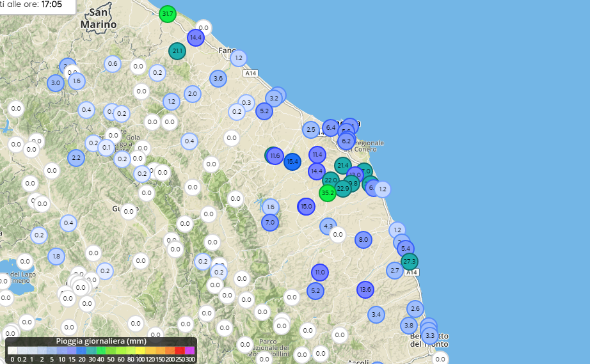Select the blue 15.4 rain marker
Screen dimensions: 590x364
[292, 162]
